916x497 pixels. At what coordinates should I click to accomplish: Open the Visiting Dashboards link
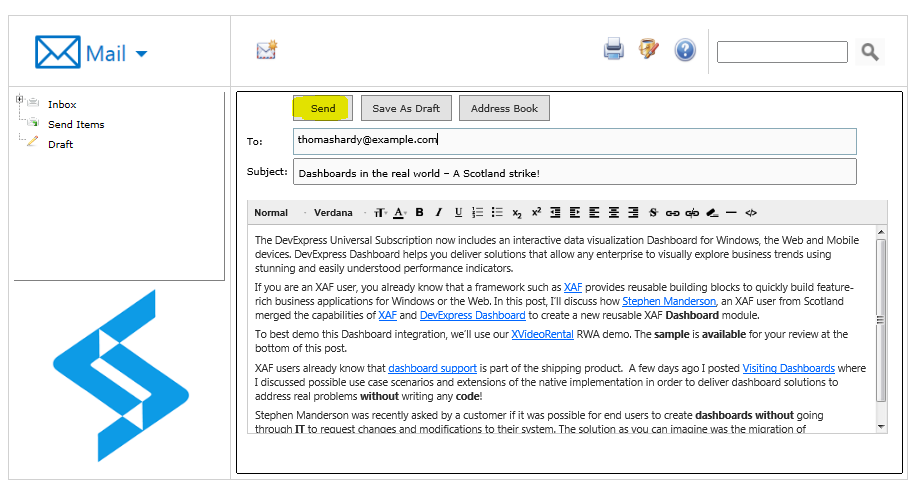(789, 369)
